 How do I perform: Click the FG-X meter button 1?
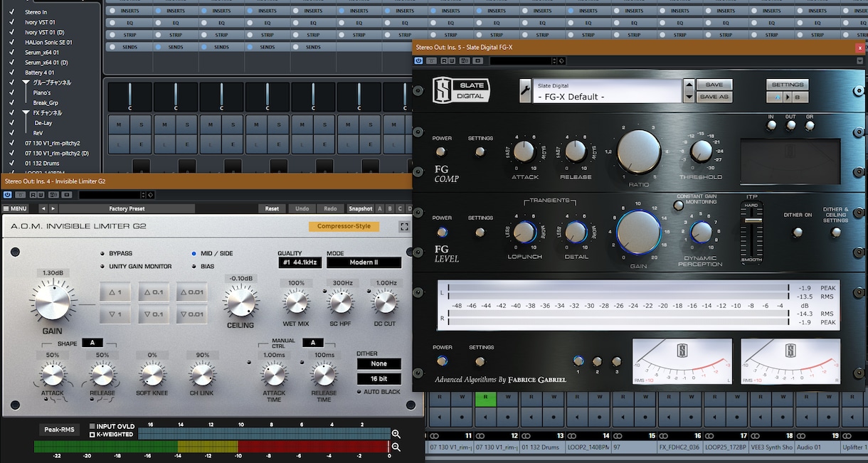pyautogui.click(x=578, y=361)
